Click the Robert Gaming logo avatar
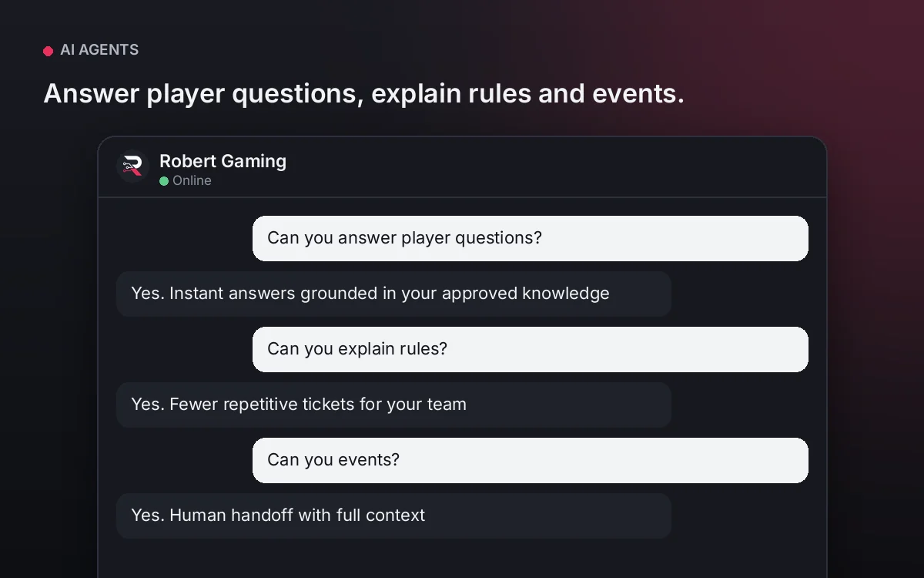The width and height of the screenshot is (924, 578). click(132, 166)
